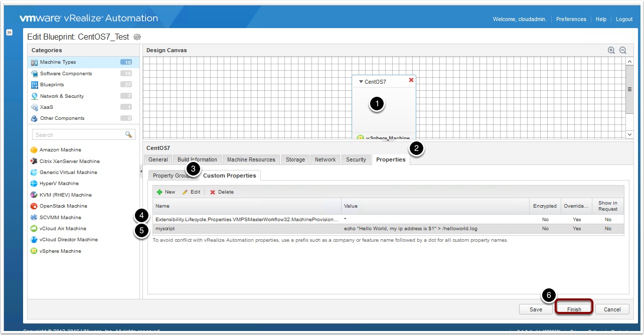Add a New custom property

click(x=166, y=192)
